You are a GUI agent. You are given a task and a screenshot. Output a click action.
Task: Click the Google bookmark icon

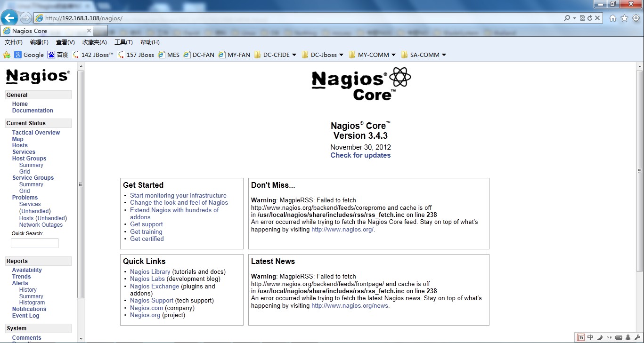point(18,55)
